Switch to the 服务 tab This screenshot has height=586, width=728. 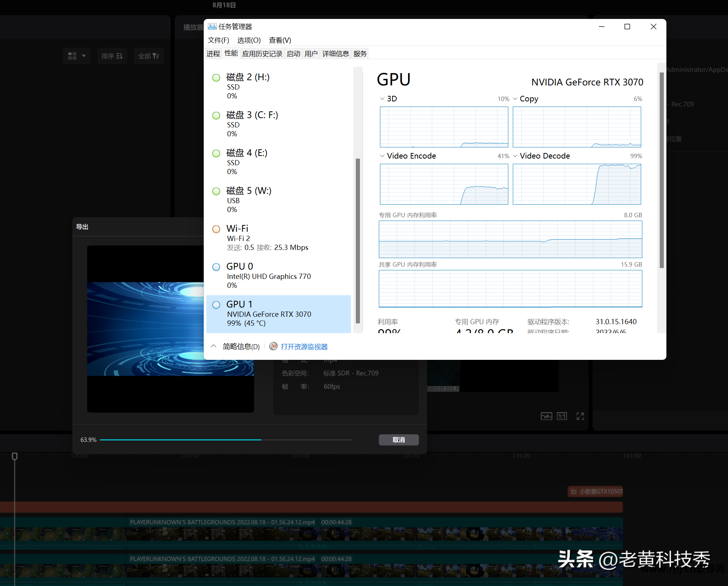[x=360, y=54]
